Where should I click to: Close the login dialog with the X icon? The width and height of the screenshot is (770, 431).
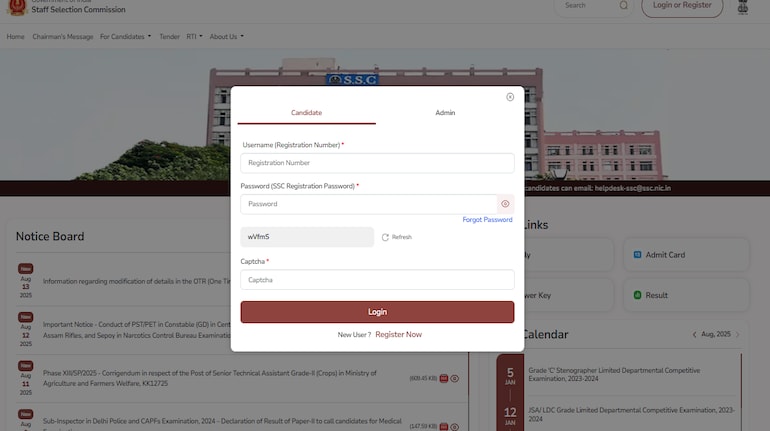(510, 97)
